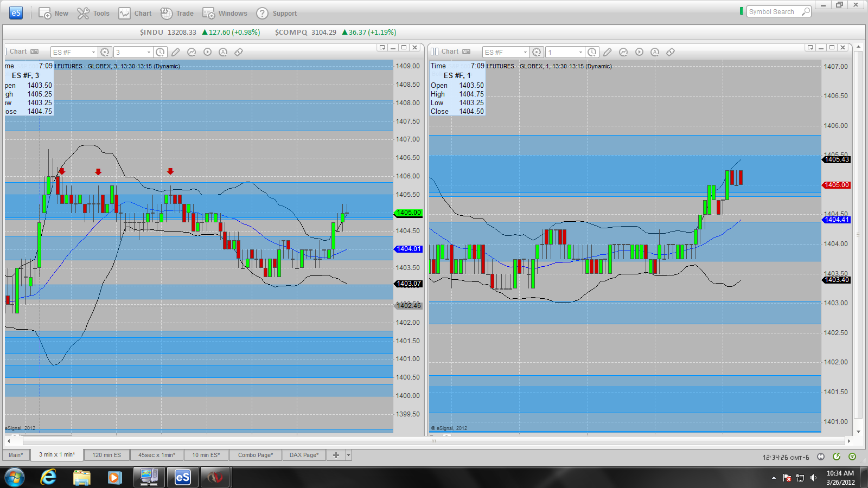Click right chart trading ticket icon
This screenshot has width=868, height=488.
point(671,52)
